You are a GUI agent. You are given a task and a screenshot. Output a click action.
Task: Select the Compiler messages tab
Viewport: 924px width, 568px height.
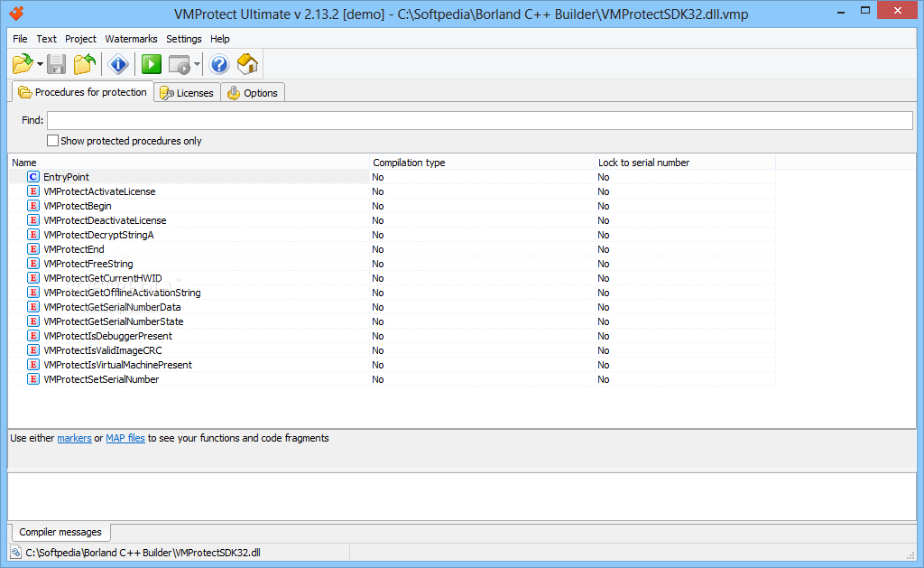pyautogui.click(x=60, y=532)
